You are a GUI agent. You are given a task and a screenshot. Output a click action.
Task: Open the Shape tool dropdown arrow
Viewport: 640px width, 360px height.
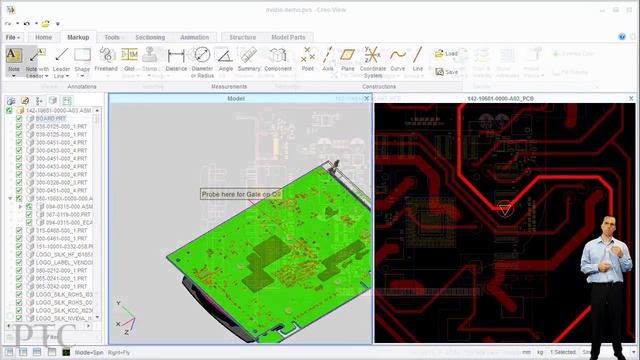click(x=82, y=76)
